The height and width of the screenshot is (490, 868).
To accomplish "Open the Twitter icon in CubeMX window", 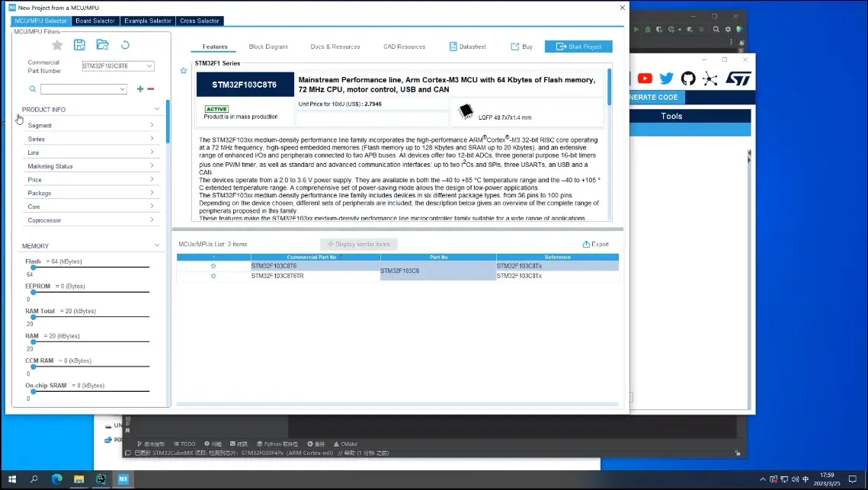I will click(667, 78).
